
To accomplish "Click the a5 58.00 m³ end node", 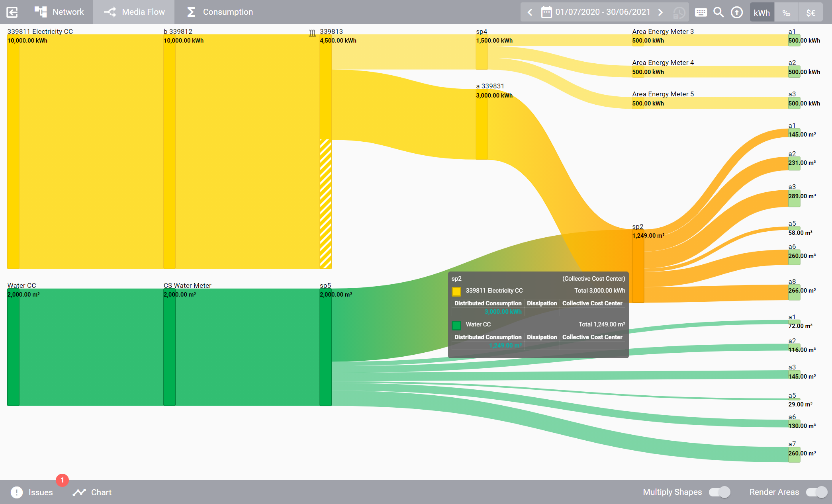I will 794,229.
